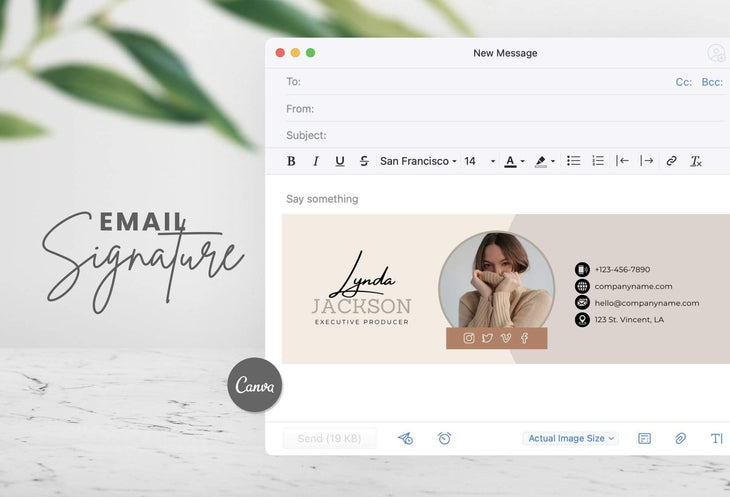The image size is (730, 497).
Task: Open the font size 14 dropdown
Action: click(x=479, y=161)
